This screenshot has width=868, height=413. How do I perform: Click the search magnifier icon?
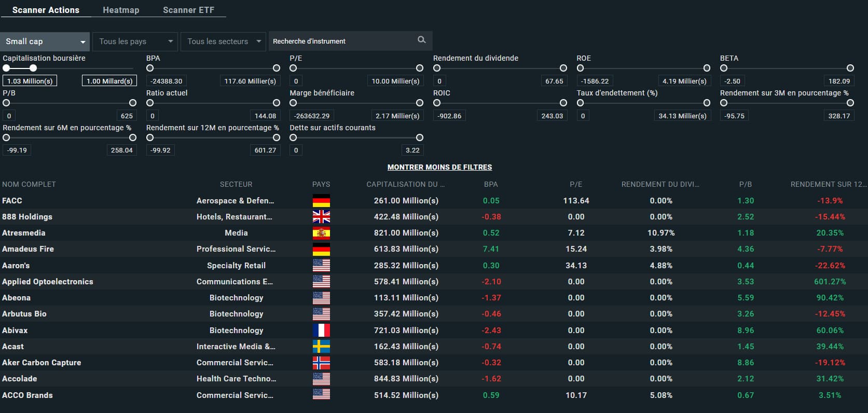pos(421,40)
